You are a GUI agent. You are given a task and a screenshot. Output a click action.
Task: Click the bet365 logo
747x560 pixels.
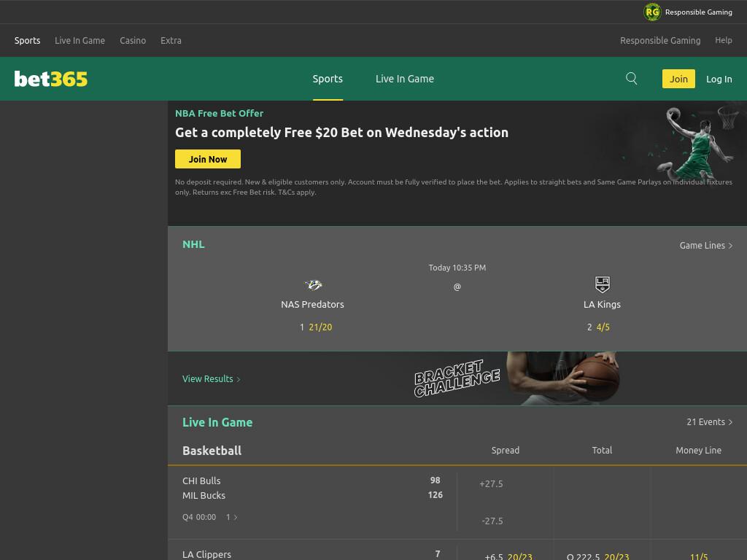51,79
